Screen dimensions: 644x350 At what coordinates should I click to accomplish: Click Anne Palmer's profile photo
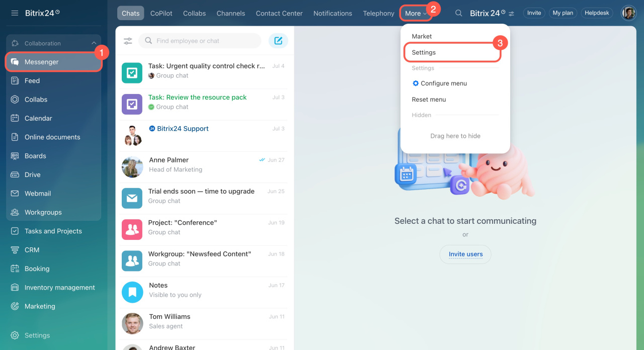click(x=132, y=167)
